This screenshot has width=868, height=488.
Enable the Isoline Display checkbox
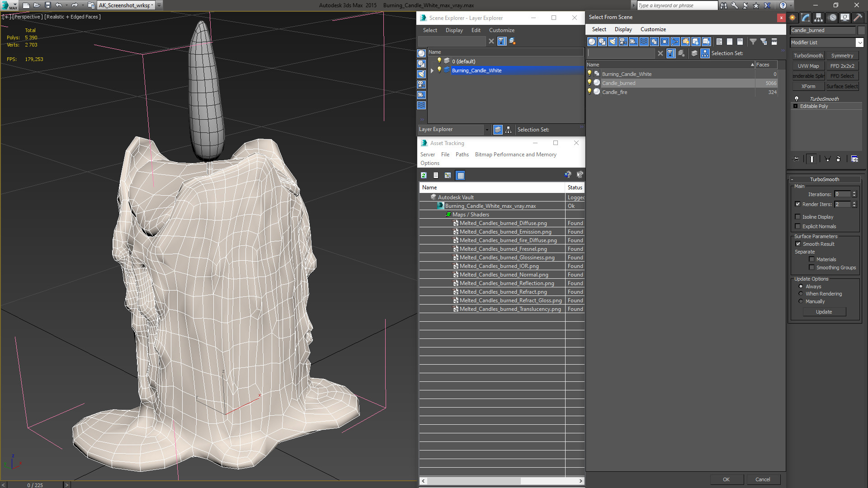pos(798,217)
